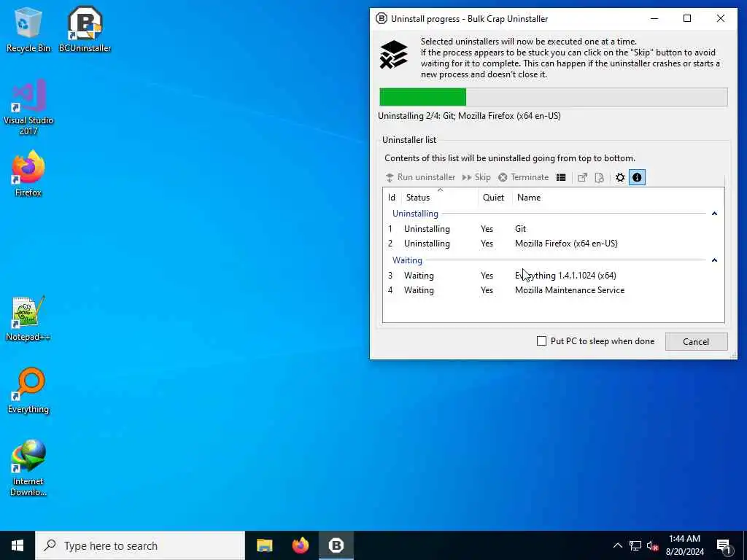The width and height of the screenshot is (747, 560).
Task: Collapse the Waiting group
Action: coord(714,260)
